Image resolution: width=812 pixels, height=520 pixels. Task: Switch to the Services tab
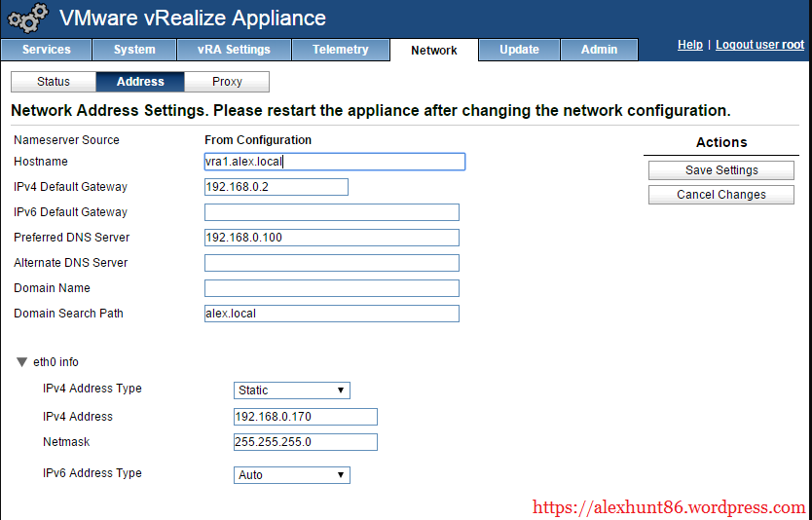[x=46, y=50]
